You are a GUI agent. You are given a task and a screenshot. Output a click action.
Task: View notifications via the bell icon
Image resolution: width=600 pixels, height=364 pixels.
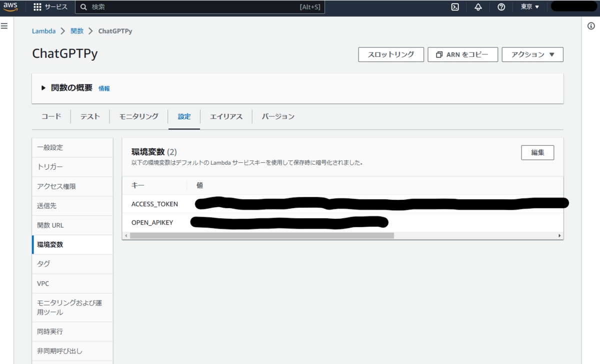[478, 6]
